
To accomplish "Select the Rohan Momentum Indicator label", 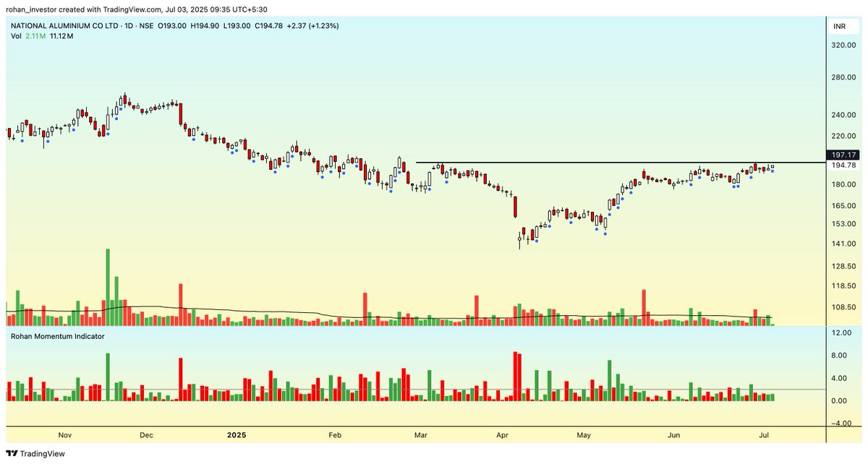I will (x=57, y=336).
